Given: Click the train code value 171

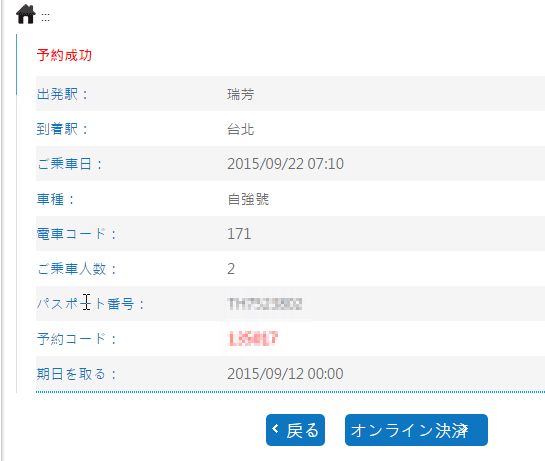Looking at the screenshot, I should pos(239,234).
